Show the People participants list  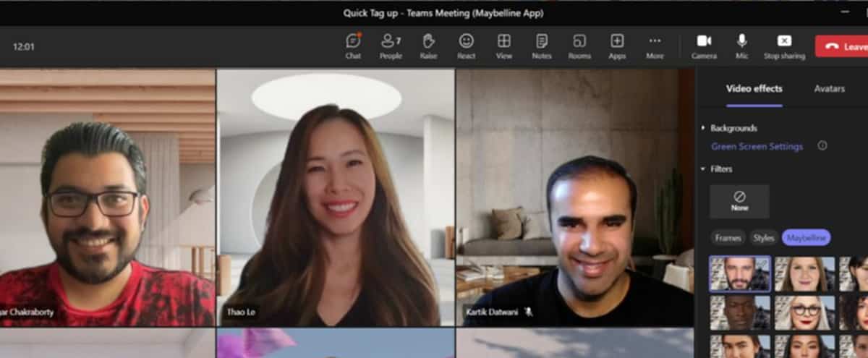point(391,46)
